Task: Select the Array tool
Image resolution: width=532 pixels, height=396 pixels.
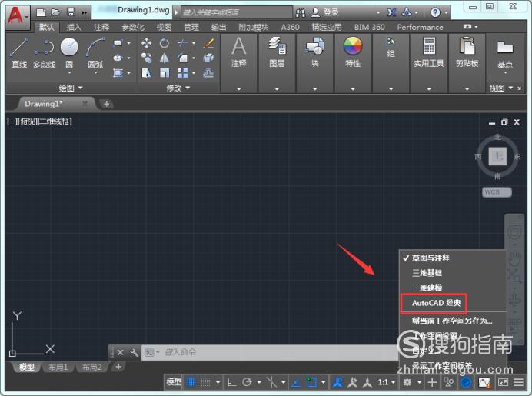Action: point(182,72)
